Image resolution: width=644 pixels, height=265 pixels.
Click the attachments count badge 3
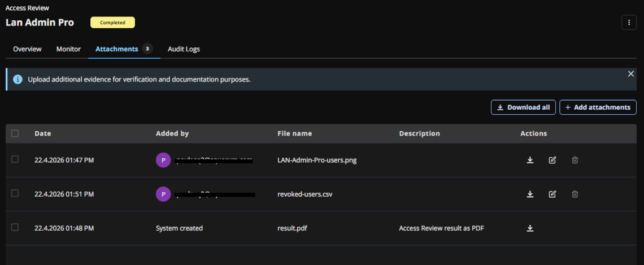[x=147, y=49]
